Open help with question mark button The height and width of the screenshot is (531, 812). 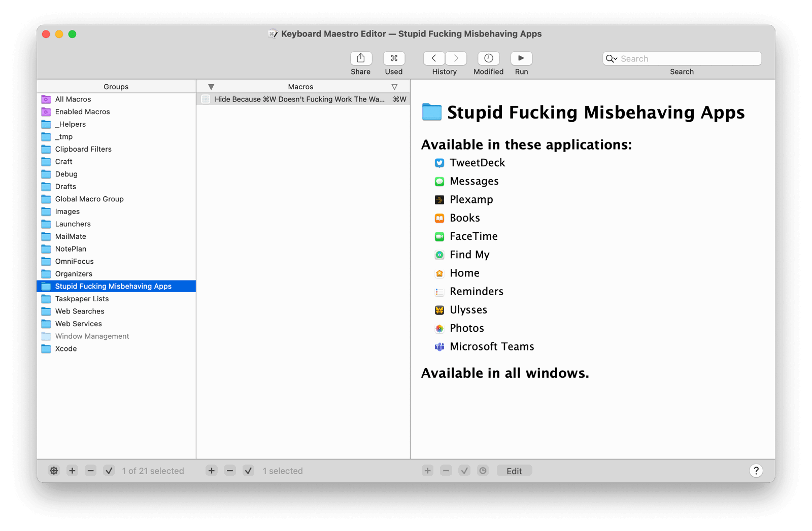756,471
